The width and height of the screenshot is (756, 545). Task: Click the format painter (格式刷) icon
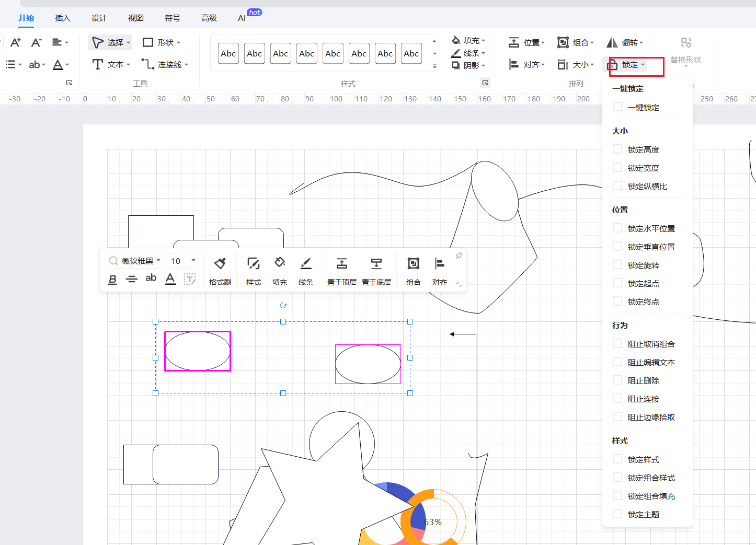pos(220,264)
